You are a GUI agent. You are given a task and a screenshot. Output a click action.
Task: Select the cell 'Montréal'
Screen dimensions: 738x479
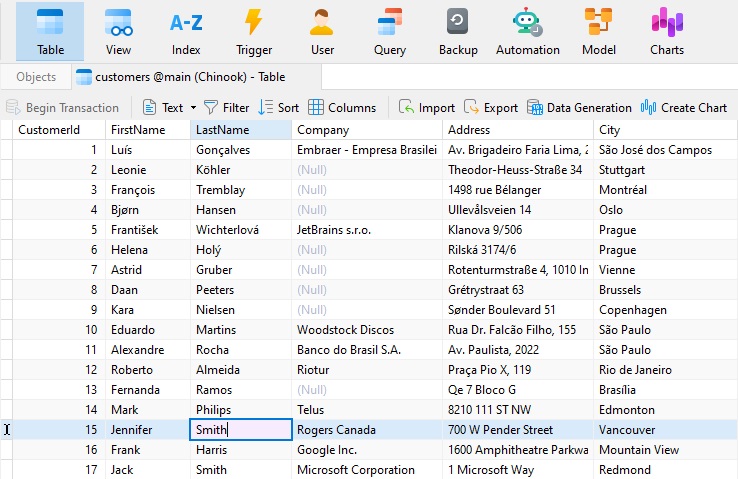coord(666,190)
